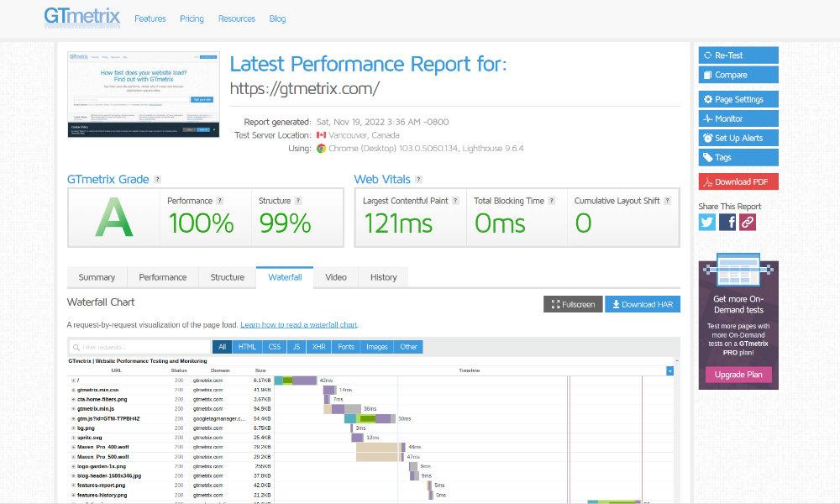Open timeline options dropdown arrow
Image resolution: width=840 pixels, height=504 pixels.
coord(669,370)
